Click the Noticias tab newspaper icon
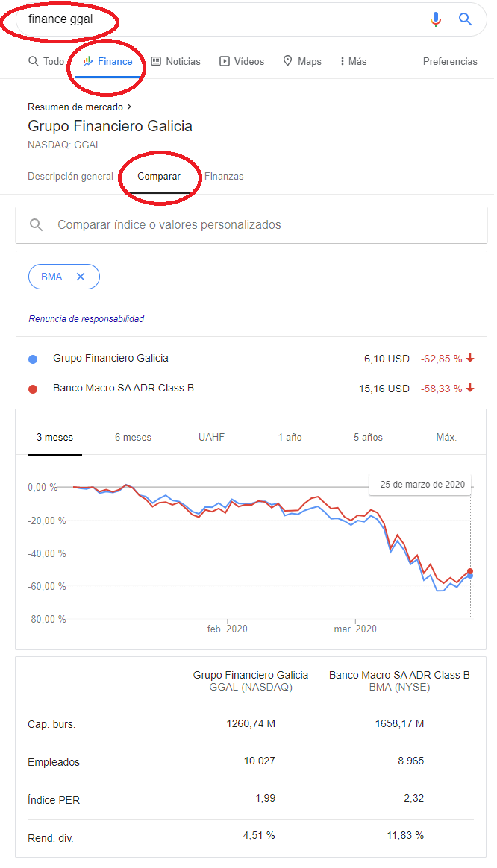The image size is (497, 868). point(156,61)
